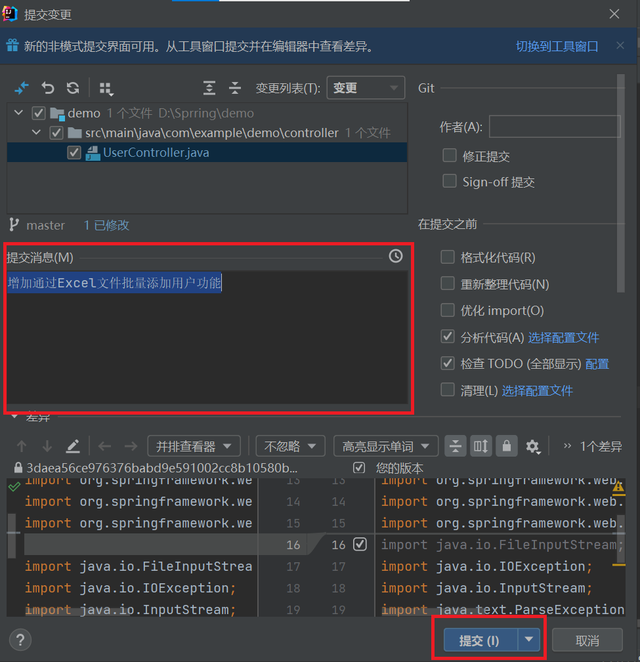Viewport: 640px width, 662px height.
Task: Toggle line 16 change inclusion checkbox
Action: [360, 544]
